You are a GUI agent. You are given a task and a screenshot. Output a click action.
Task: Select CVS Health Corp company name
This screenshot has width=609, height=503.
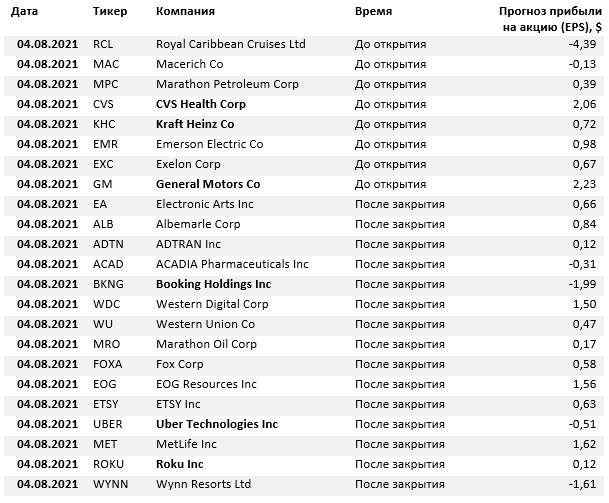[201, 104]
